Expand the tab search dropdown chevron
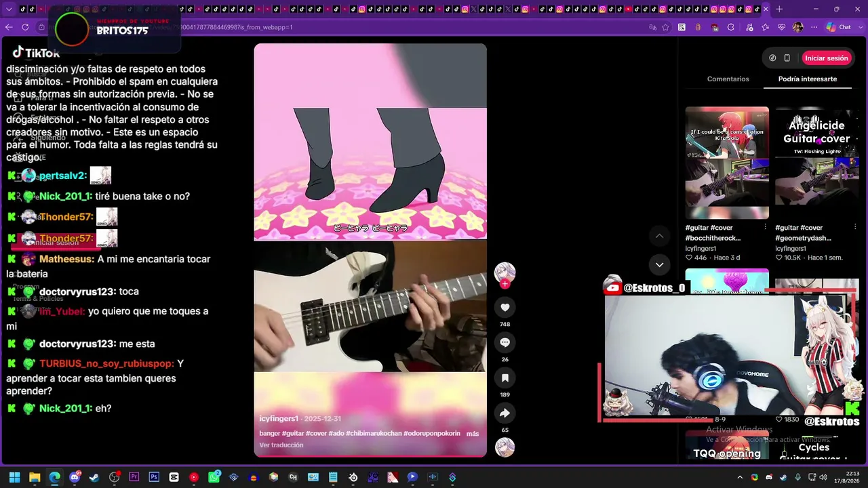The width and height of the screenshot is (868, 488). (x=9, y=9)
